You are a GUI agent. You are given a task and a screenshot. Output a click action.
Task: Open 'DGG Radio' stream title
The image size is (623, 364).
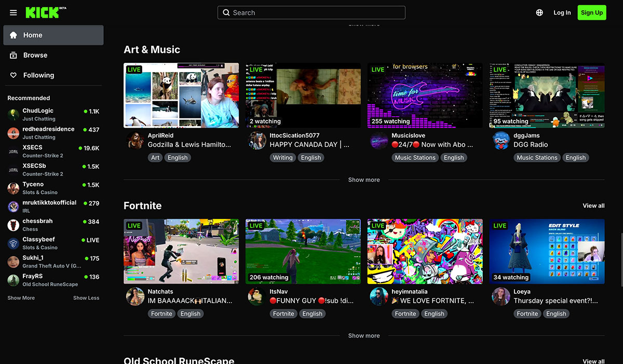click(531, 144)
